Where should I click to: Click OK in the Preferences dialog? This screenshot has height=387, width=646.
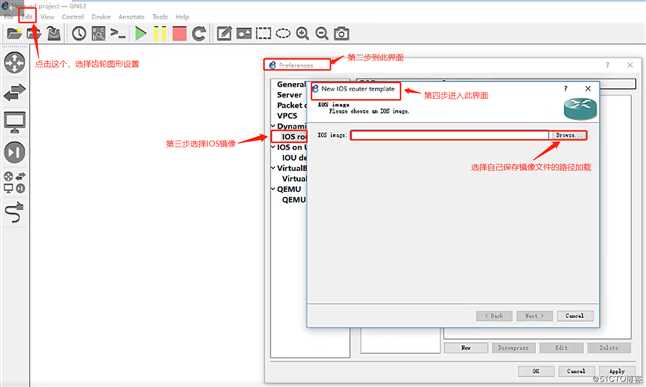click(536, 371)
